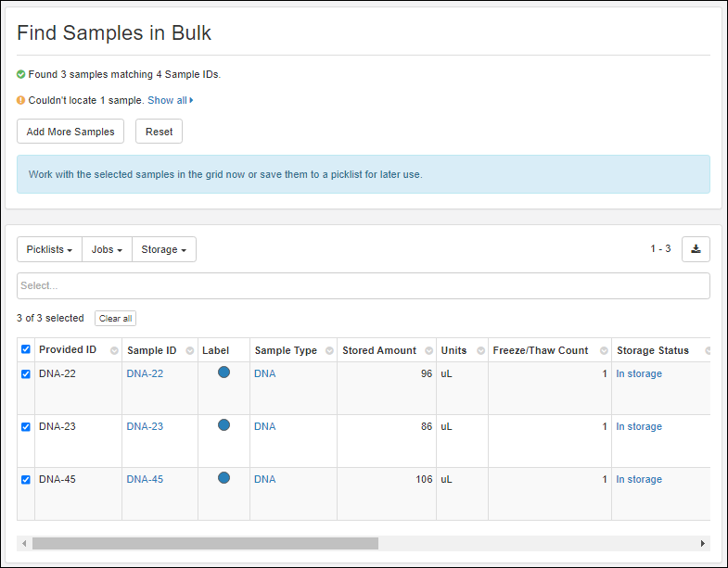Open the Picklists dropdown menu
The height and width of the screenshot is (568, 728).
(49, 249)
